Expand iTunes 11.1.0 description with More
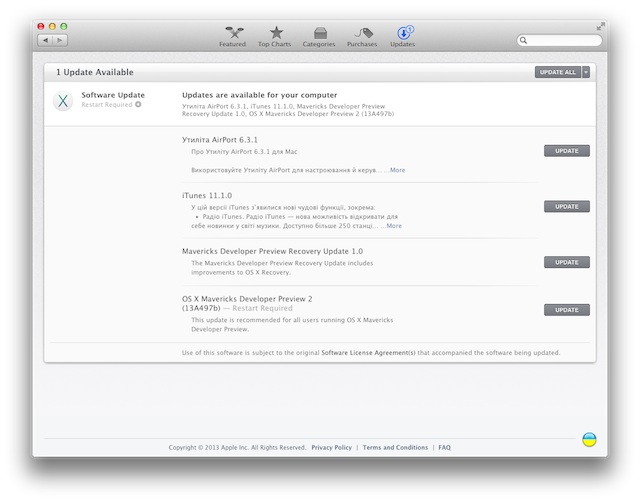The width and height of the screenshot is (640, 502). tap(394, 226)
